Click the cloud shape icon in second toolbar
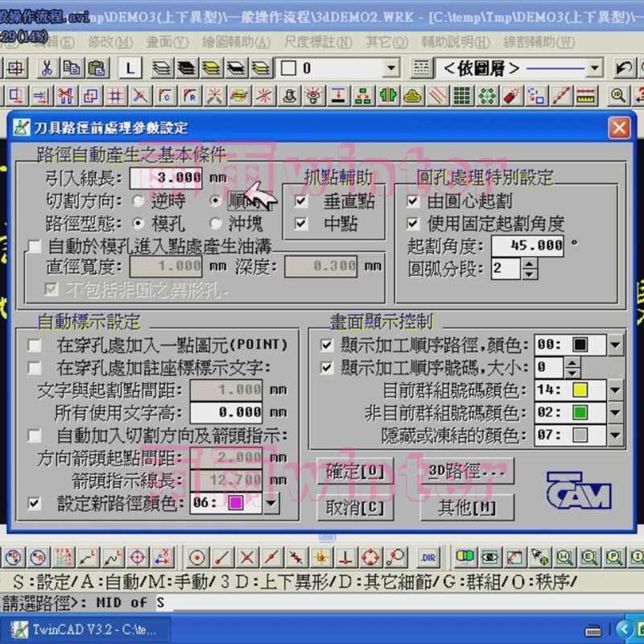The width and height of the screenshot is (644, 644). tap(413, 96)
